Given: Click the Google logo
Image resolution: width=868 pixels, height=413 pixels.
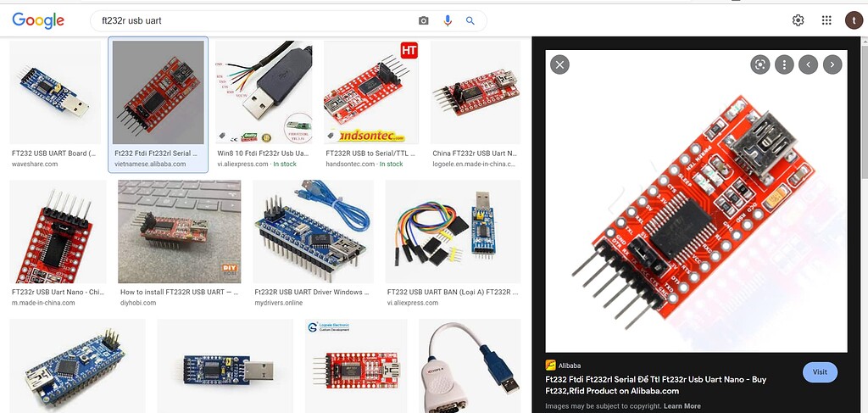Looking at the screenshot, I should pyautogui.click(x=38, y=21).
